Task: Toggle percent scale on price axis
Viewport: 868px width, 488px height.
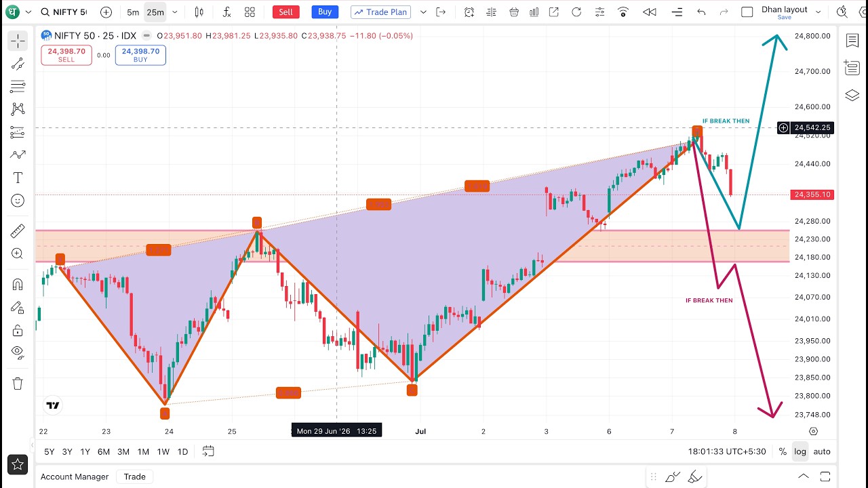Action: [783, 451]
